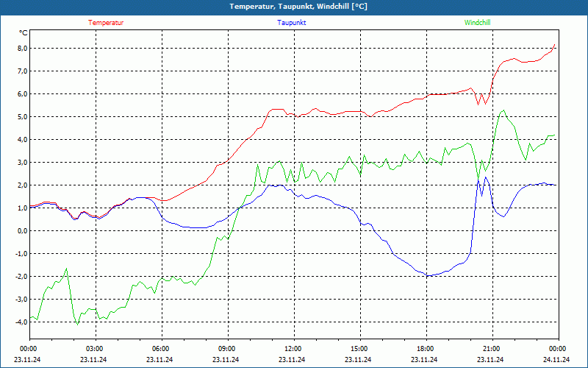Viewport: 588px width, 368px height.
Task: Click the 5,0 y-axis value
Action: (23, 117)
